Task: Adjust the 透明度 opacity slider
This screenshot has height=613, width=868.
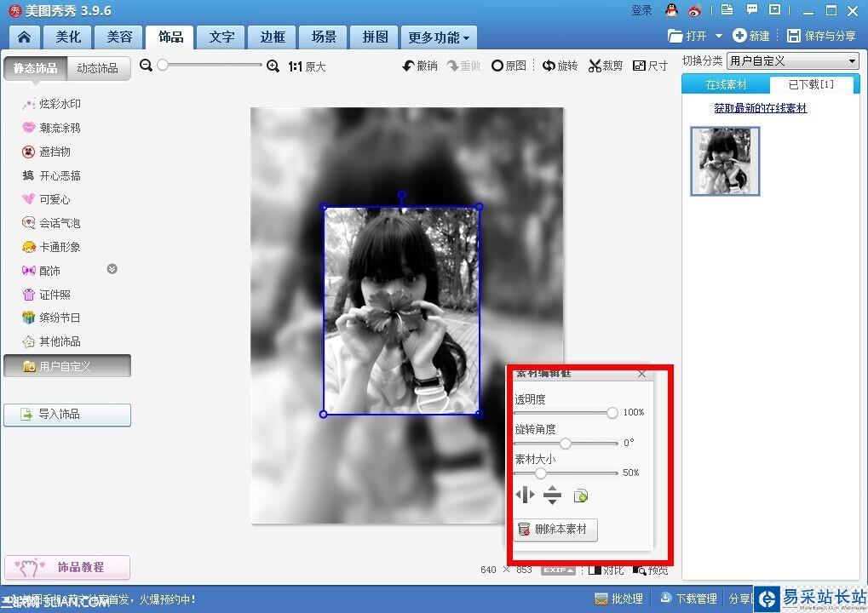Action: (x=612, y=413)
